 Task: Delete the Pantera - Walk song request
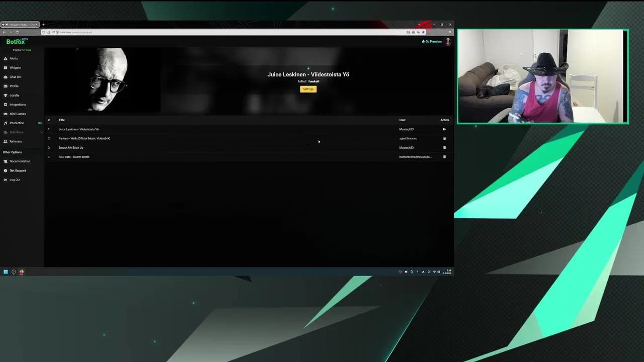pos(444,138)
